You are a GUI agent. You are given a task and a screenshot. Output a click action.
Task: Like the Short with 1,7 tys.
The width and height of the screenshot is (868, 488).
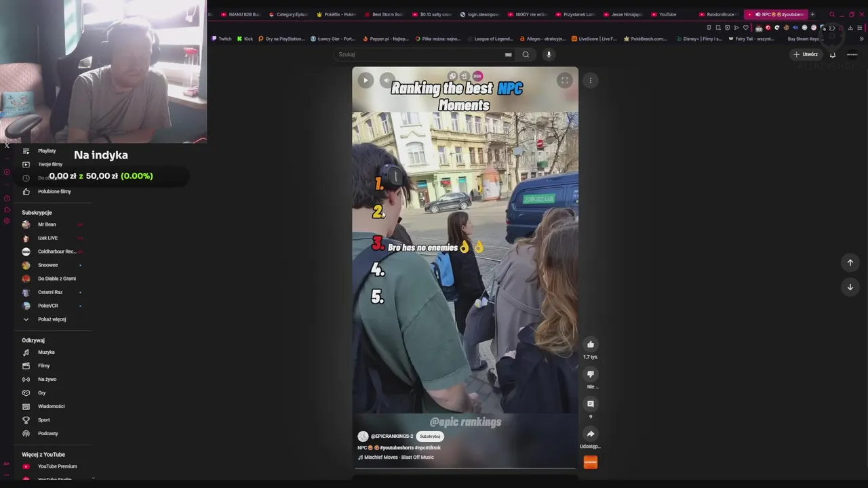[591, 344]
